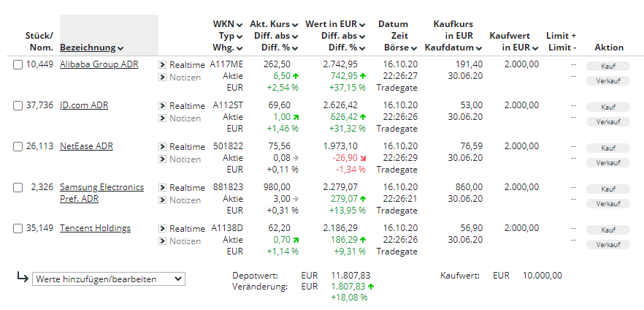Click green arrow beside Depot Veränderung 1.807,83
Viewport: 644px width, 310px height.
pyautogui.click(x=371, y=287)
